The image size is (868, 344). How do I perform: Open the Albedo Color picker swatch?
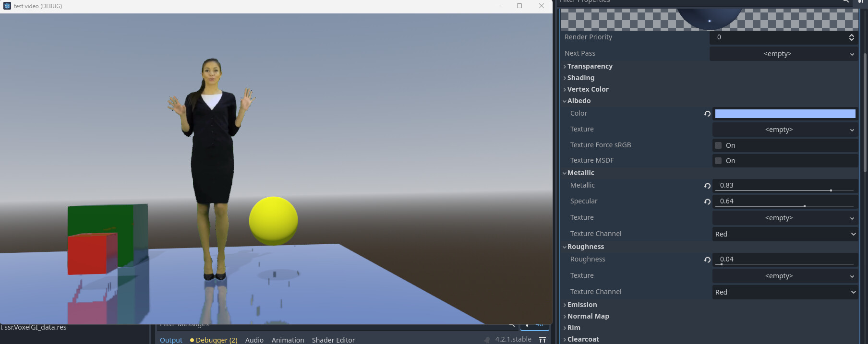pos(785,114)
